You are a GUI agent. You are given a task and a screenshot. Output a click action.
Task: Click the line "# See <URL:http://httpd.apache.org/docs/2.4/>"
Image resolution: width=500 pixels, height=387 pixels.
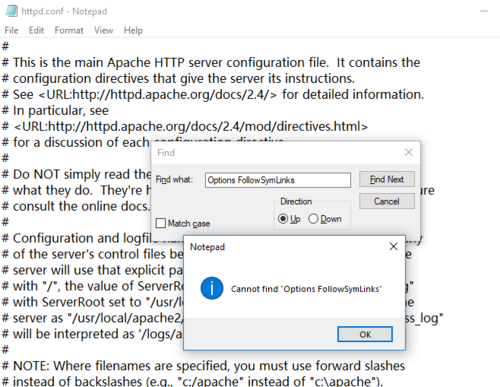point(213,95)
